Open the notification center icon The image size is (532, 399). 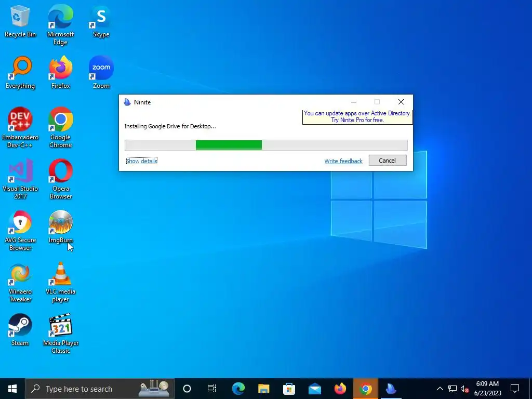click(x=515, y=389)
